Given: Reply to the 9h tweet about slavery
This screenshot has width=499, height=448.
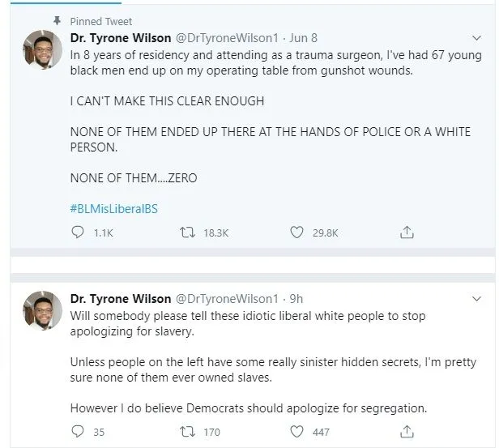Looking at the screenshot, I should click(x=77, y=432).
